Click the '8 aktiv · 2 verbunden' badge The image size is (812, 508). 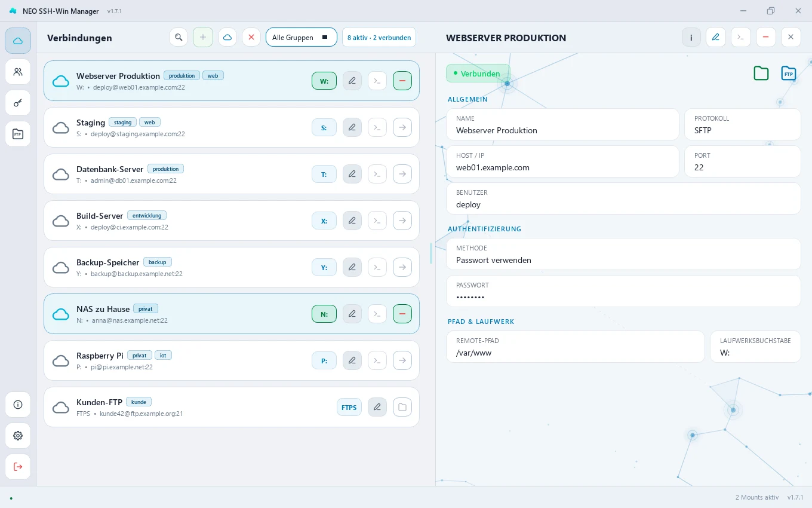tap(379, 37)
